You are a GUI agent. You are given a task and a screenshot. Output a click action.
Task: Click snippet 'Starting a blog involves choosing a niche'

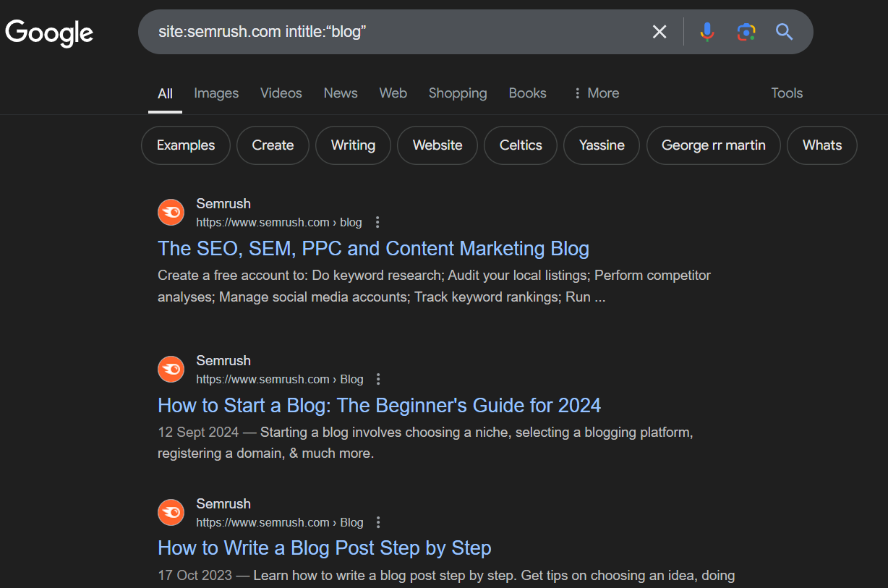[x=425, y=443]
